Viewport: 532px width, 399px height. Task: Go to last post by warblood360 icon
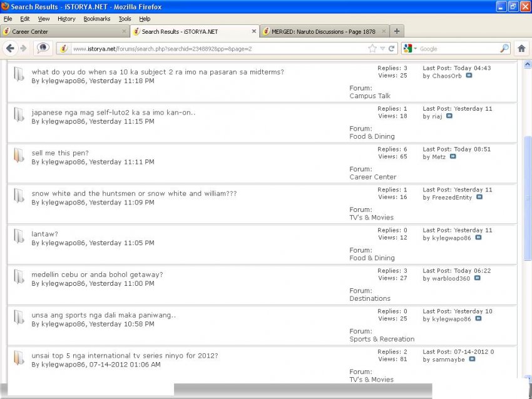[x=477, y=278]
